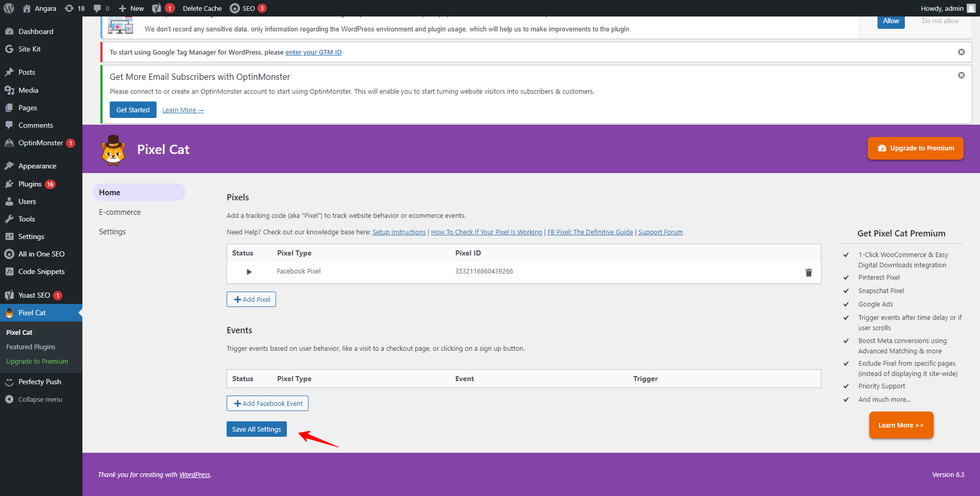Click the enter your GTM ID link
The image size is (980, 496).
[314, 53]
